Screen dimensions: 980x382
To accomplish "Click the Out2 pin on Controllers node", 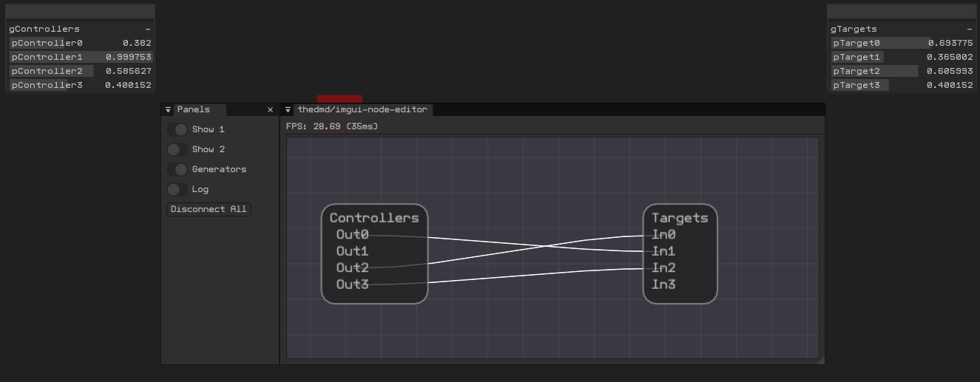I will pos(352,267).
